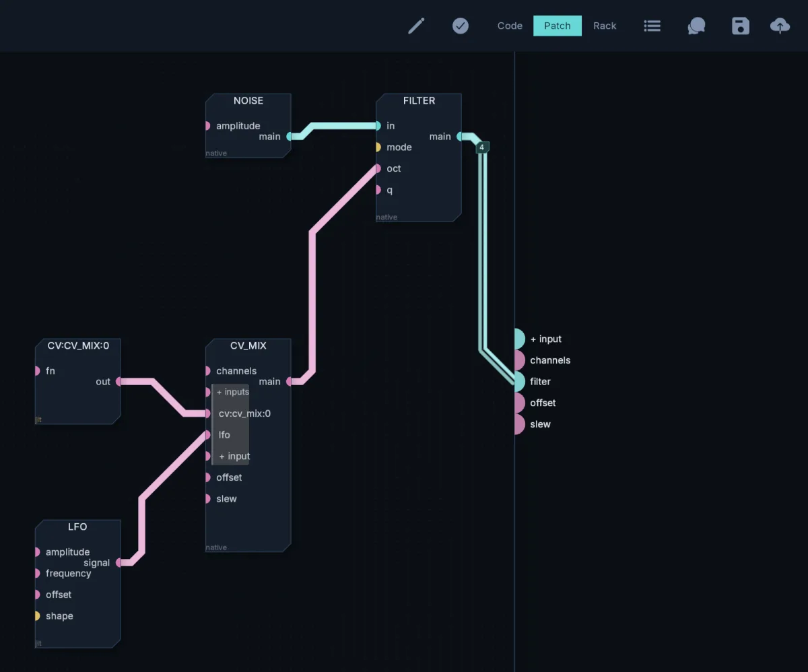Click the CV_MIX slew port
808x672 pixels.
[x=207, y=499]
